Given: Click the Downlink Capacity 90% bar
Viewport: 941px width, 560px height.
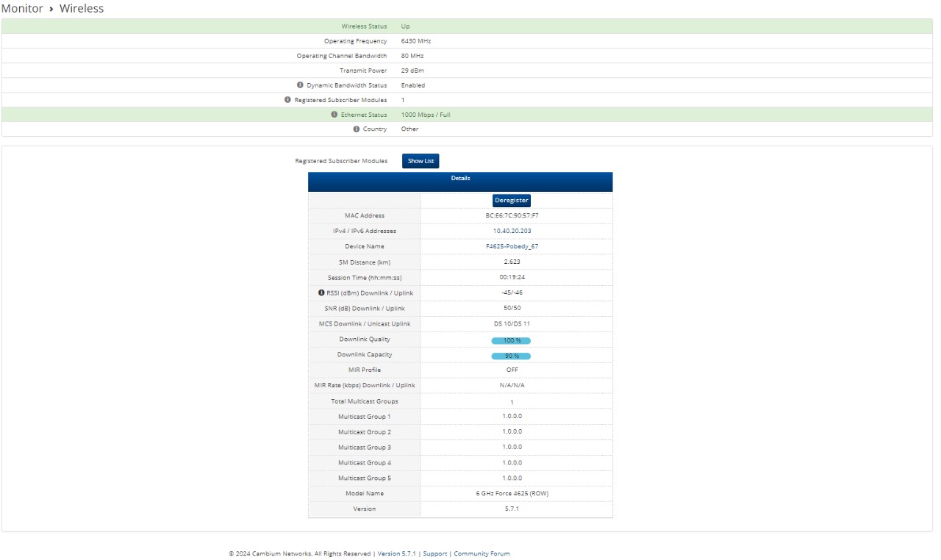Looking at the screenshot, I should click(511, 356).
